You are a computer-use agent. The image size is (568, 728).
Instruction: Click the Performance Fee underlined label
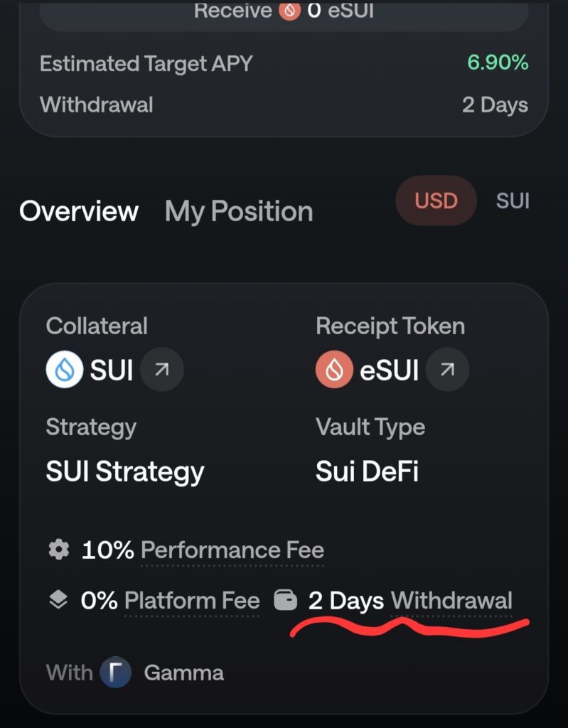tap(232, 550)
